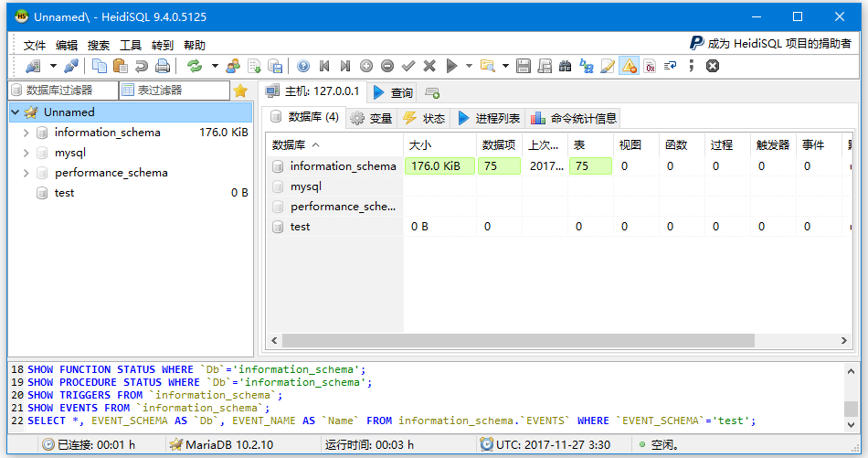Collapse the Unnamed session tree node
Screen dimensions: 868x458
(x=16, y=112)
